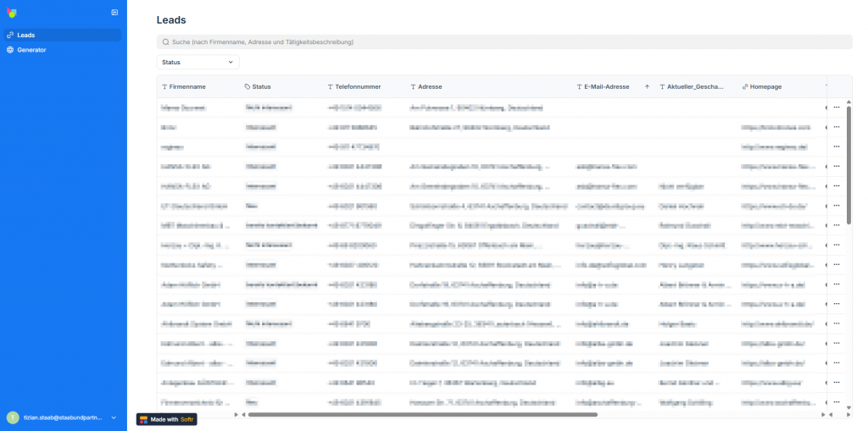The height and width of the screenshot is (431, 868).
Task: Click the sort arrow in E-Mail-Adresse column
Action: (x=647, y=86)
